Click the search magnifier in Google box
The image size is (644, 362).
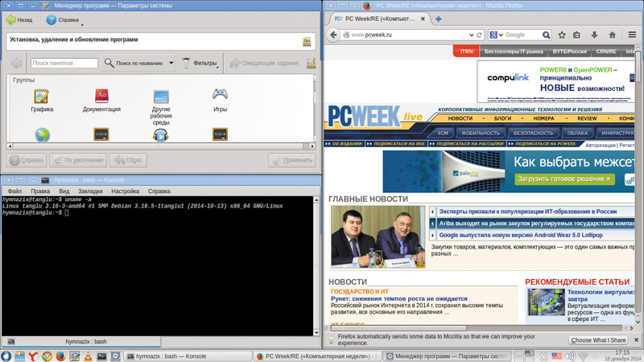point(546,35)
